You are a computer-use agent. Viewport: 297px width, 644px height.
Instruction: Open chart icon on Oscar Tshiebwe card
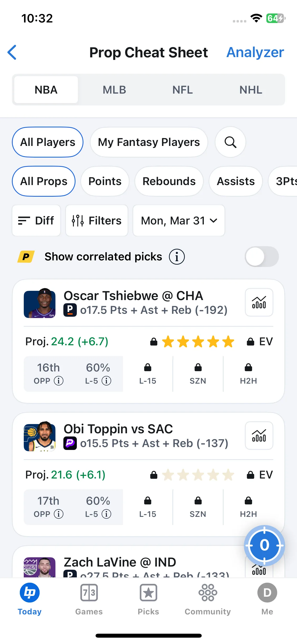tap(259, 302)
